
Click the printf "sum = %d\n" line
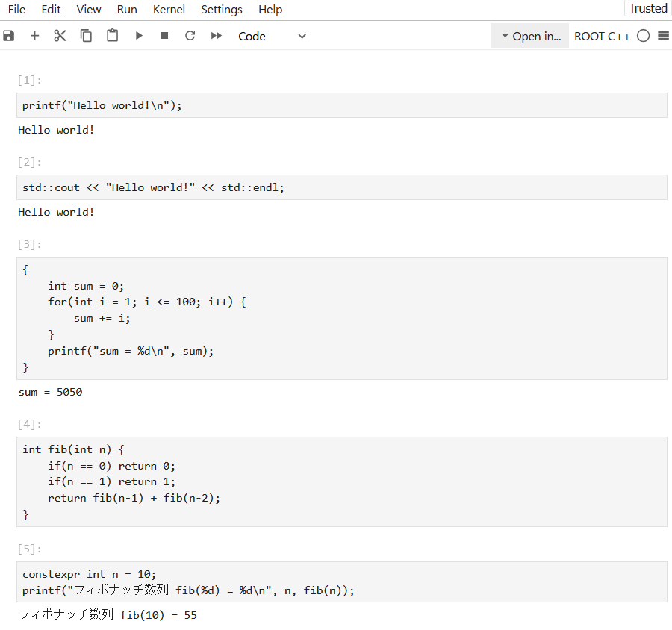point(131,352)
